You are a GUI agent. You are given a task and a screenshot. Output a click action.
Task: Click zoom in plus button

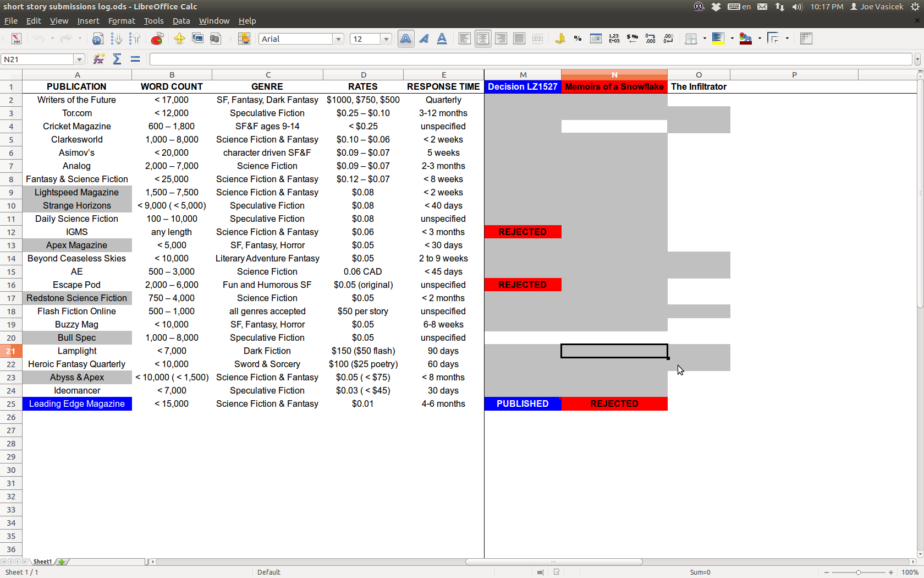click(x=891, y=572)
